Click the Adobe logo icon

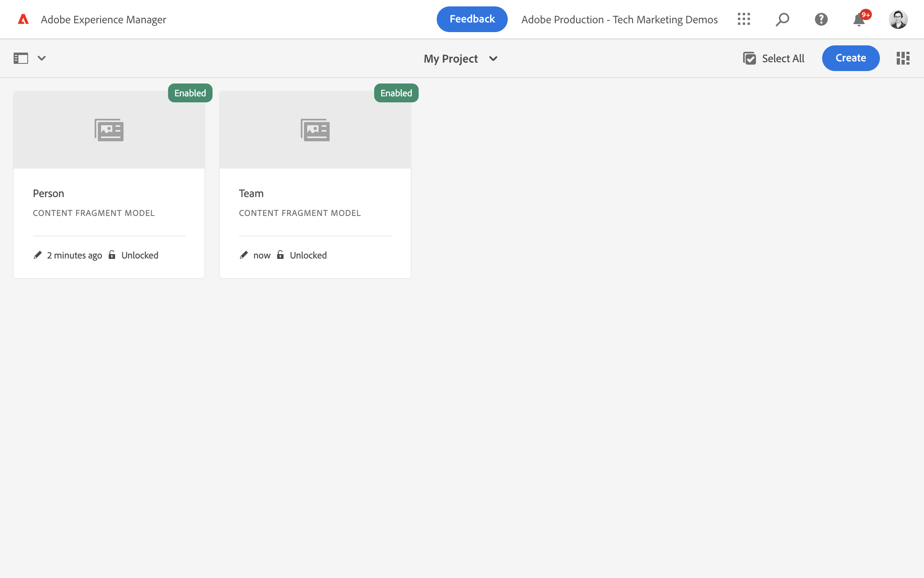[x=23, y=19]
